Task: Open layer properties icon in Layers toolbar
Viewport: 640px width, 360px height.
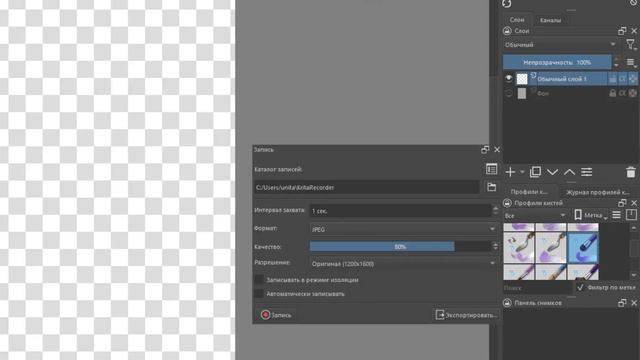Action: (x=587, y=172)
